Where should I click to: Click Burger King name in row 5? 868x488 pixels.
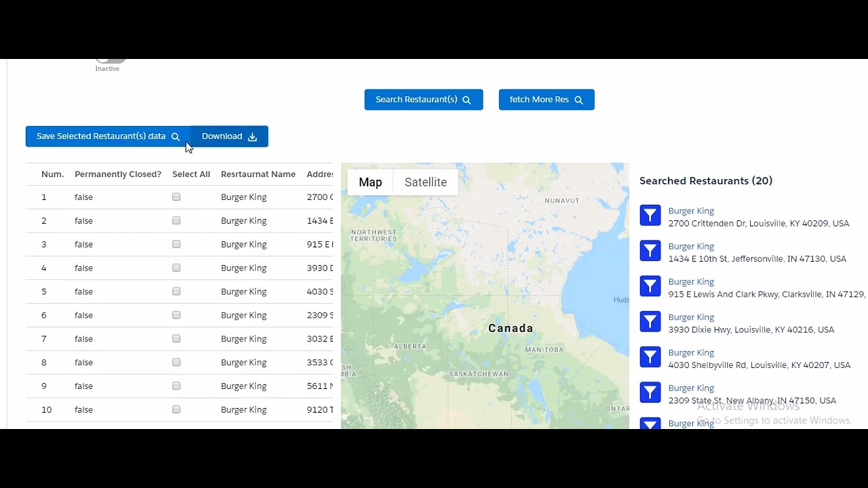243,292
